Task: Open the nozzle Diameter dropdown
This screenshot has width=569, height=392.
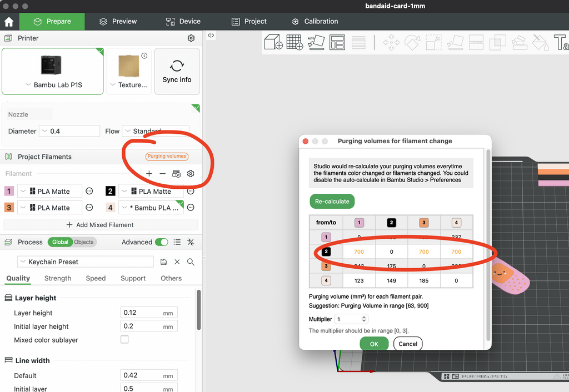Action: coord(69,131)
